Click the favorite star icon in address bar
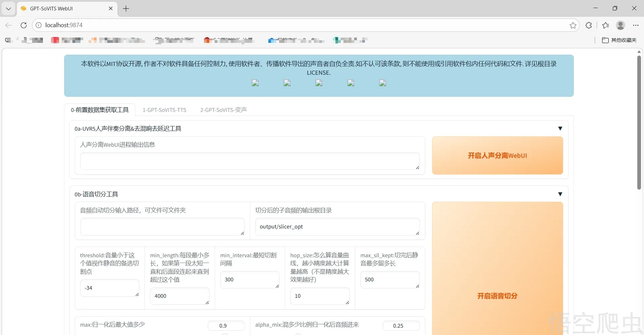644x335 pixels. [573, 25]
